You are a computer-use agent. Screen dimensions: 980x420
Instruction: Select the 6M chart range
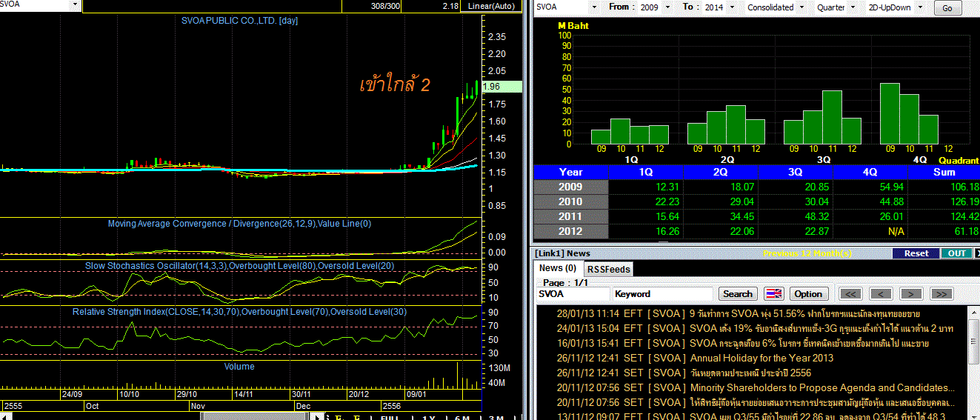pyautogui.click(x=462, y=416)
